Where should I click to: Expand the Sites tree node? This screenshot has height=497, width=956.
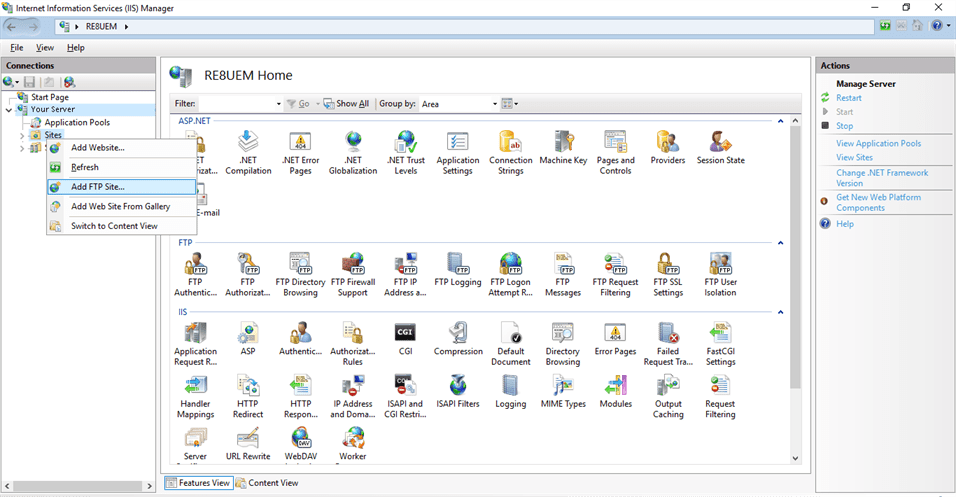coord(22,135)
